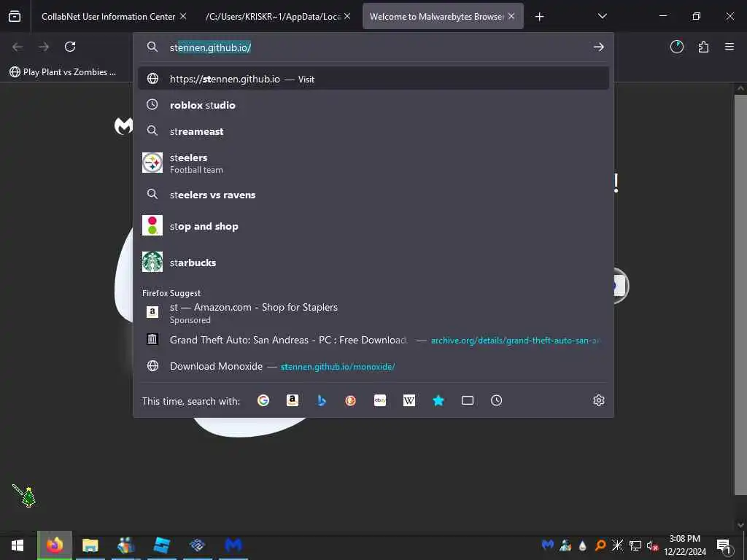This screenshot has width=747, height=560.
Task: Click the address bar text stennen.github.io/
Action: coord(210,47)
